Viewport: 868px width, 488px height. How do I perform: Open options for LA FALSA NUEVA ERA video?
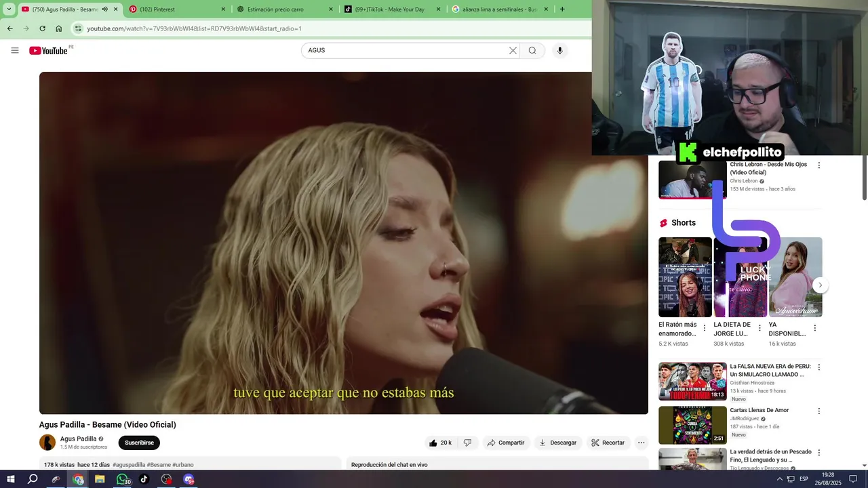818,367
